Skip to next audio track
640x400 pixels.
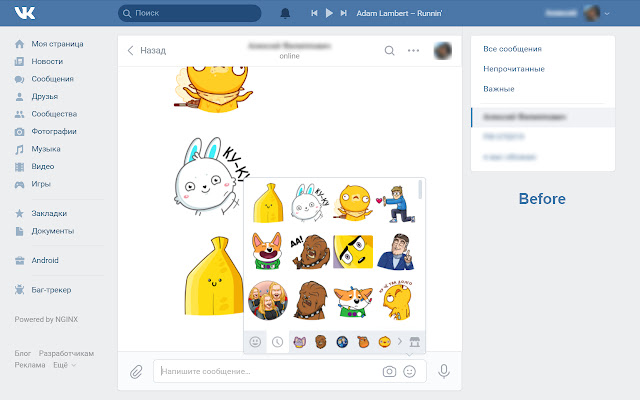click(344, 13)
